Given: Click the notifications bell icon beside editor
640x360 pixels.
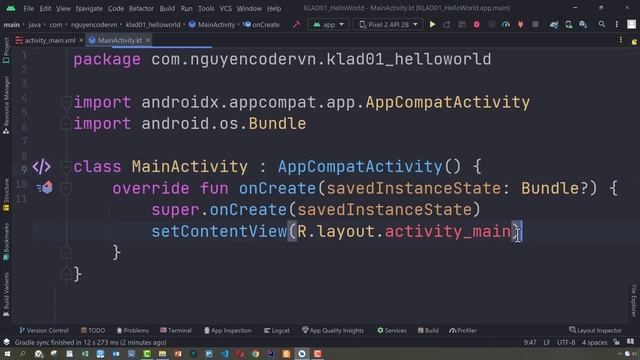Looking at the screenshot, I should pos(634,41).
